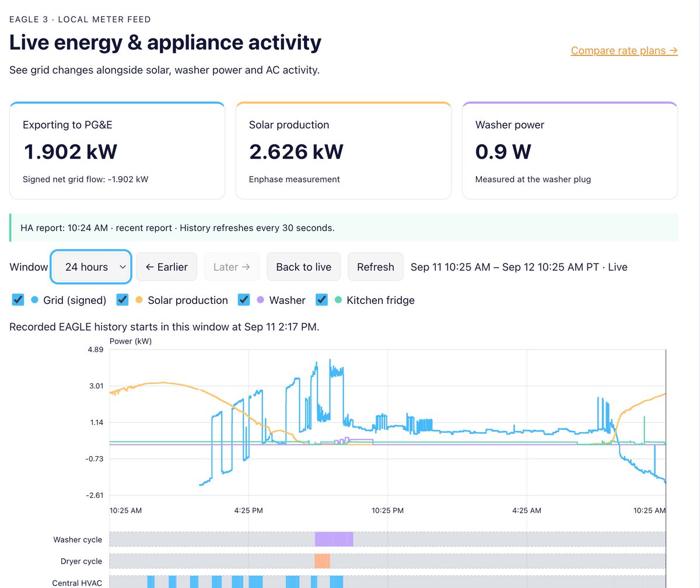Click the Washer cycle row label
Viewport: 700px width, 588px height.
pos(78,540)
